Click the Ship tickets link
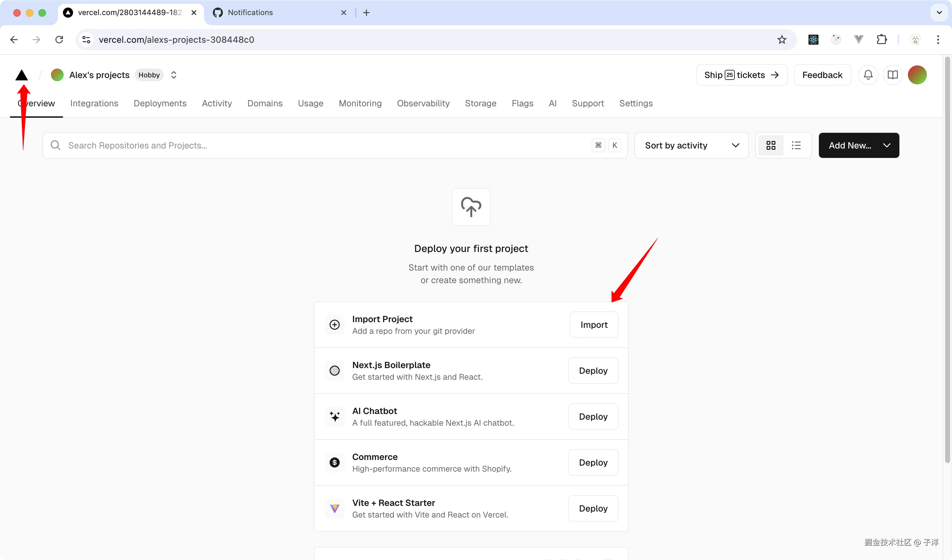Viewport: 952px width, 560px height. pyautogui.click(x=741, y=75)
